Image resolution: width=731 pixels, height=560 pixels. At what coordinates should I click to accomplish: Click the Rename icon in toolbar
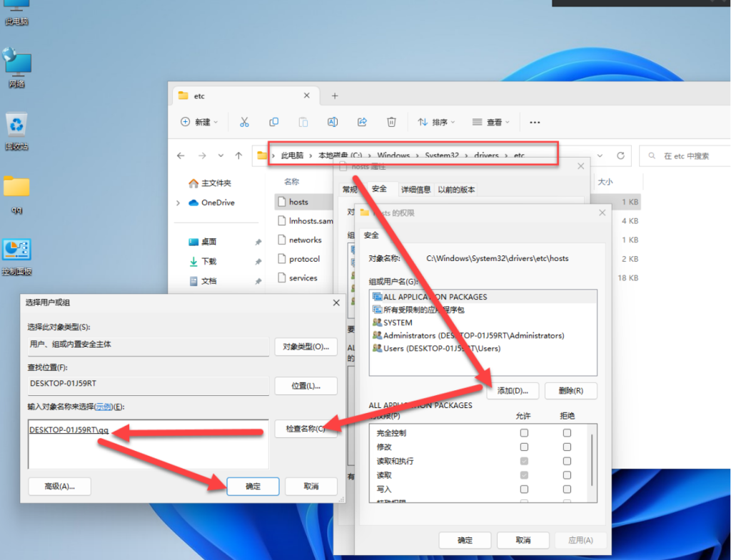(332, 122)
